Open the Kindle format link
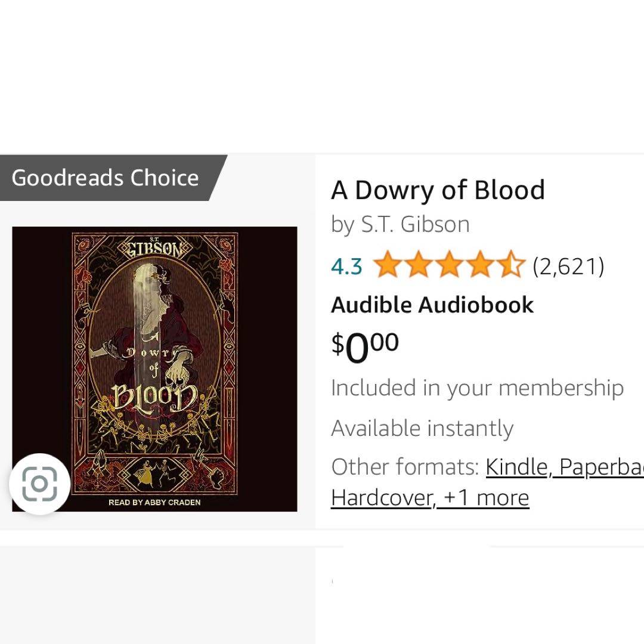 click(516, 467)
